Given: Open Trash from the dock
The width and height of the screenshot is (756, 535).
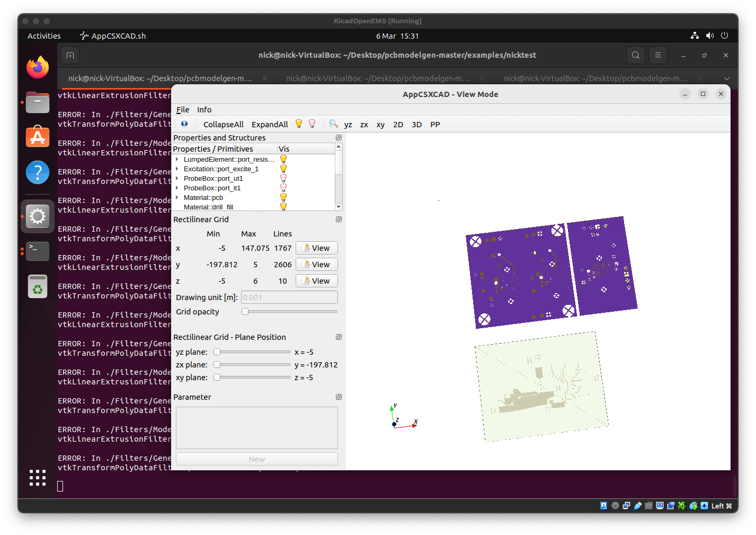Looking at the screenshot, I should (38, 287).
